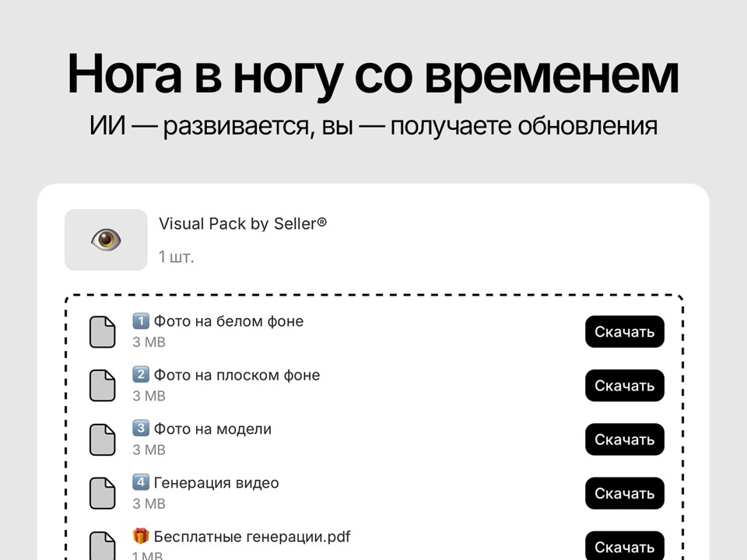Click the number 4 emoji badge
The width and height of the screenshot is (747, 560).
click(x=141, y=483)
